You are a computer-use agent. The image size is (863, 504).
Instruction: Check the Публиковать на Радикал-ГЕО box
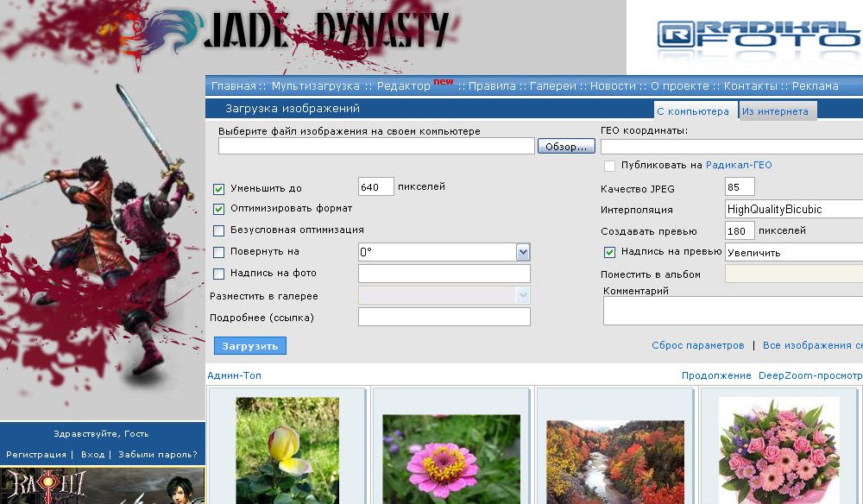[x=609, y=166]
